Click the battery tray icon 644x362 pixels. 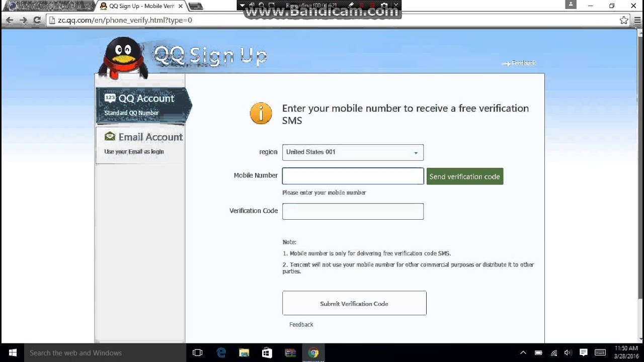coord(538,352)
